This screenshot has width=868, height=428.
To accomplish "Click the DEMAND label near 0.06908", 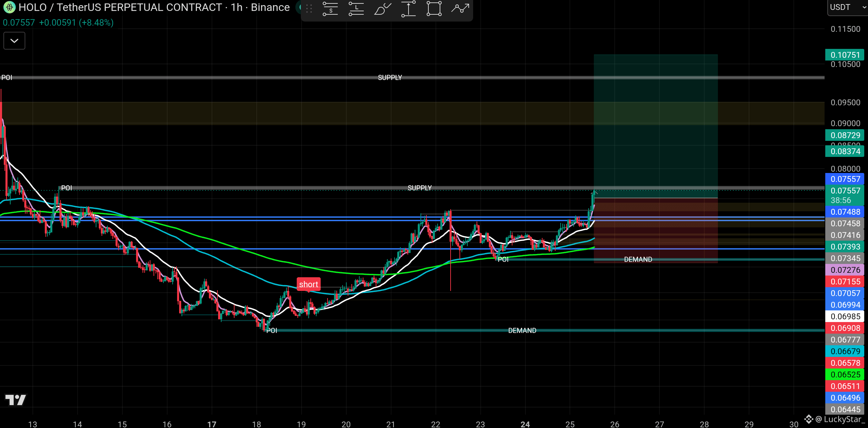I will pos(522,331).
